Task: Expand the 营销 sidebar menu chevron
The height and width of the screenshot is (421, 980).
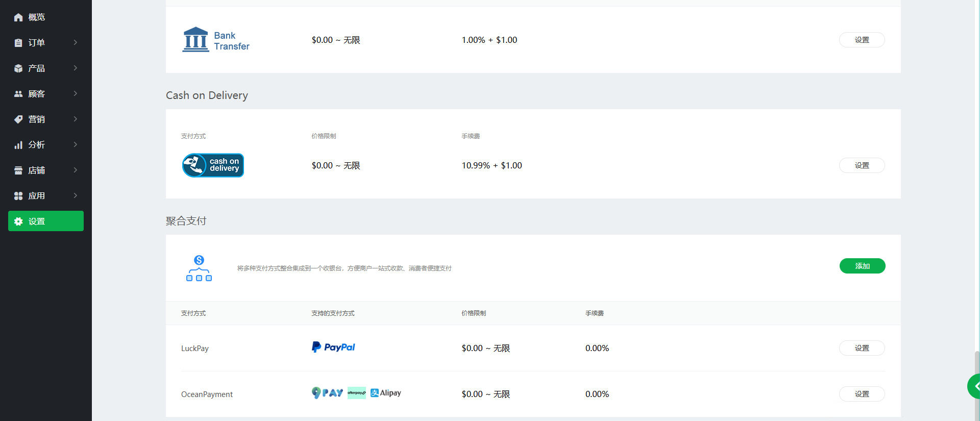Action: 76,119
